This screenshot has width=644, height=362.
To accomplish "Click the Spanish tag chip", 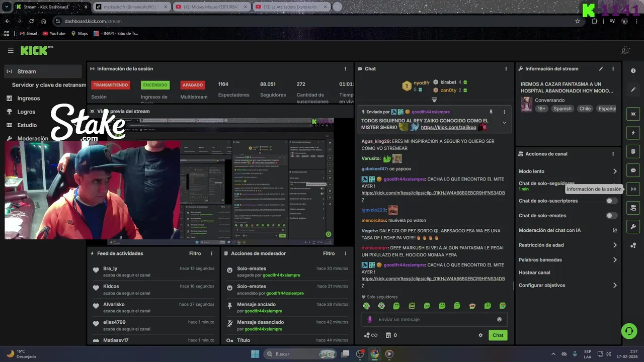I will [x=562, y=109].
